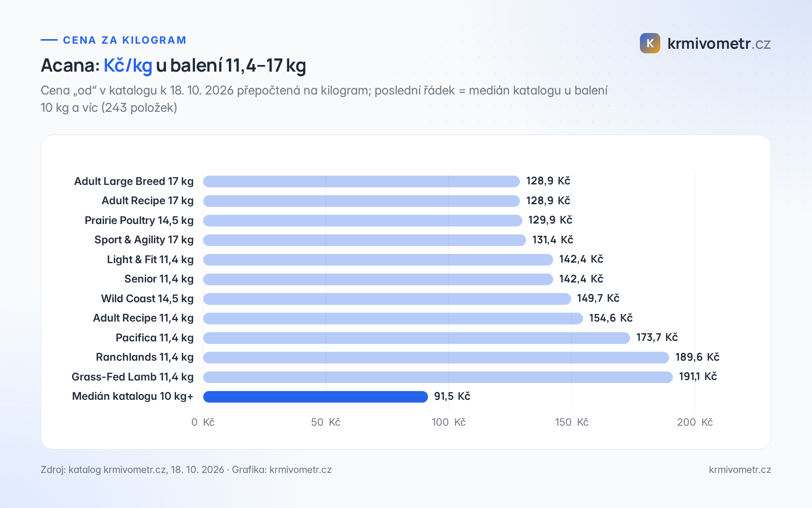The image size is (812, 508).
Task: Click the value '173,7 Kč'
Action: (657, 337)
